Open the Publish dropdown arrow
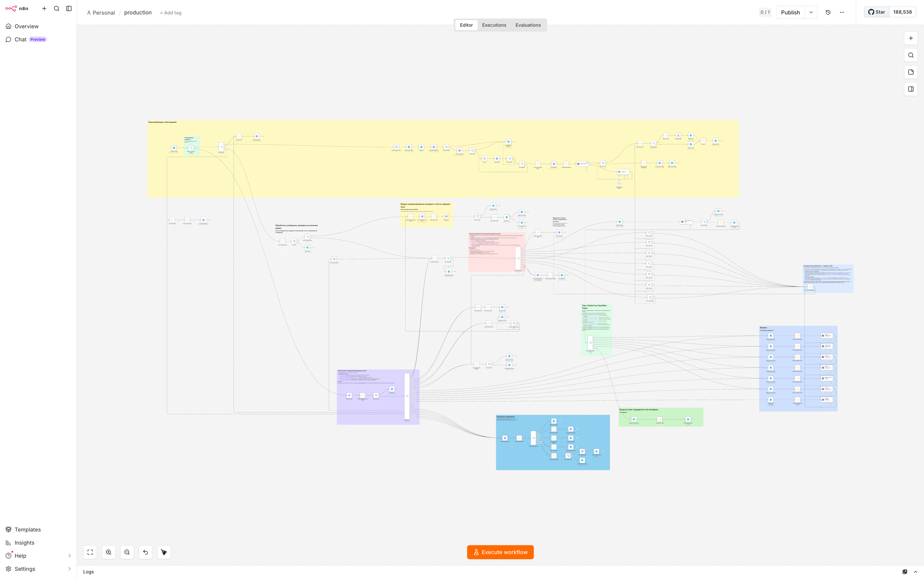924x578 pixels. pos(811,12)
